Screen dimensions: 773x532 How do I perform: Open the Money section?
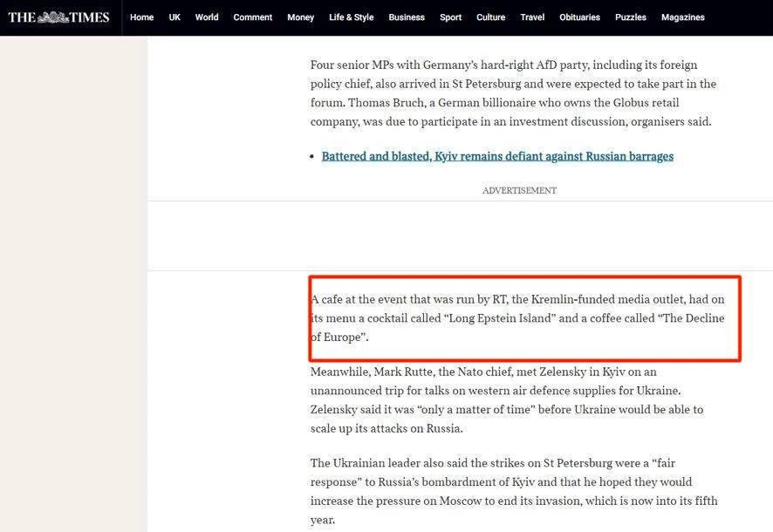301,17
